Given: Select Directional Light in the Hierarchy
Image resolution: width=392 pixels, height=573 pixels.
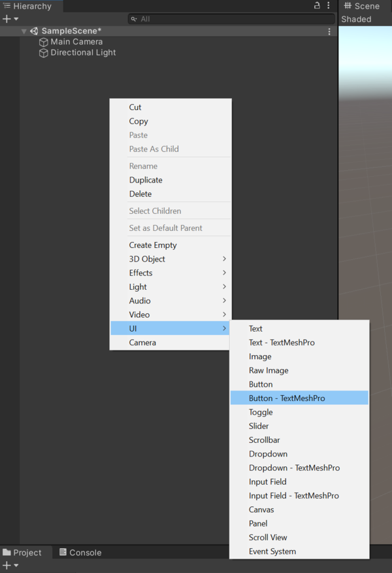Looking at the screenshot, I should (x=83, y=52).
